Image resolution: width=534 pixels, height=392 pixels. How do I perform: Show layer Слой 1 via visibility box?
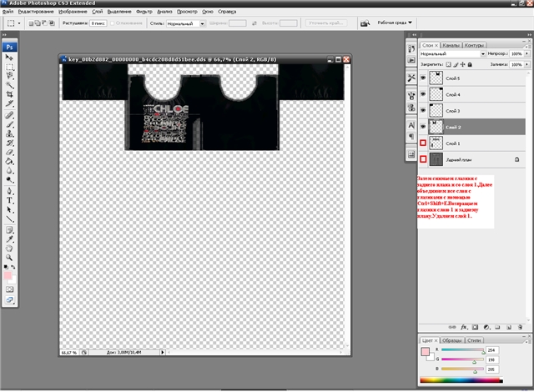[423, 143]
